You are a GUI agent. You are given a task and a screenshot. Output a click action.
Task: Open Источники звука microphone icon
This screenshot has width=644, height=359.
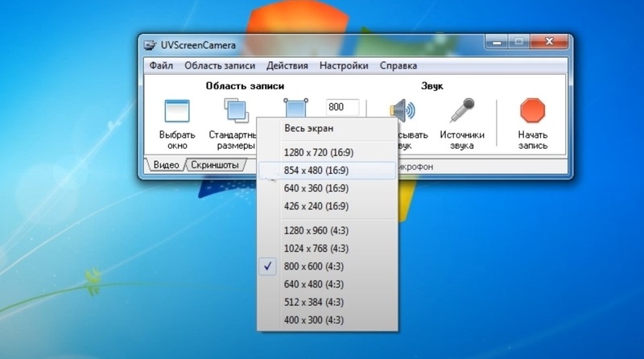pyautogui.click(x=462, y=110)
